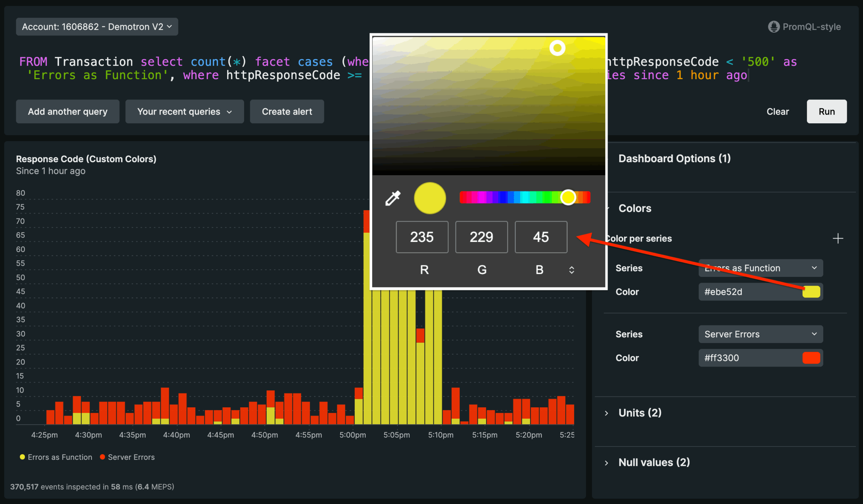
Task: Click the 370,517 events inspected status text
Action: click(92, 486)
